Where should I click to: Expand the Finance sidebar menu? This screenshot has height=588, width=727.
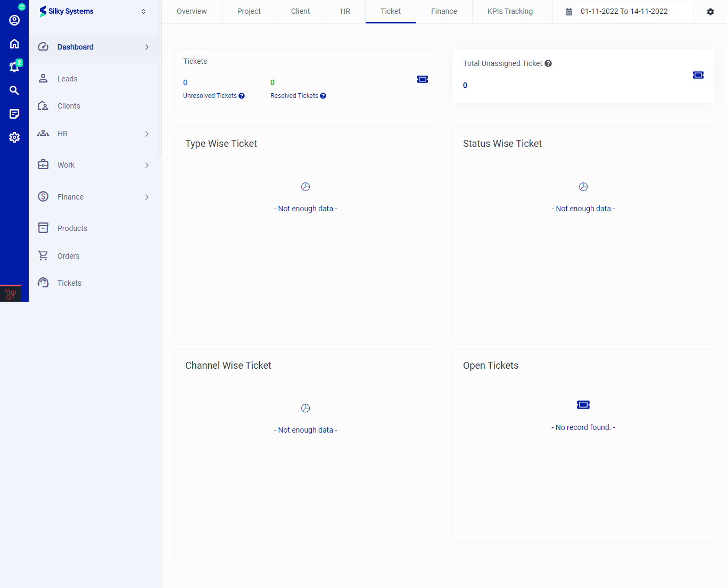tap(147, 197)
